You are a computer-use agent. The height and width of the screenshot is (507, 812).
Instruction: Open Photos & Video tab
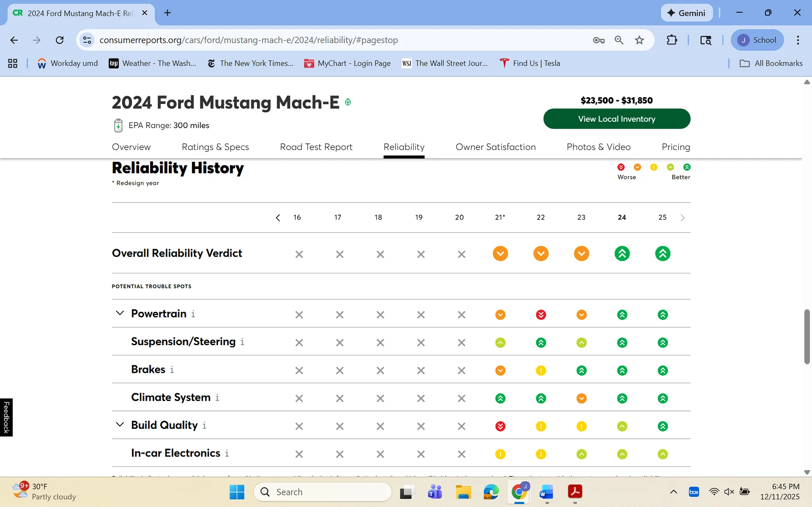click(599, 147)
